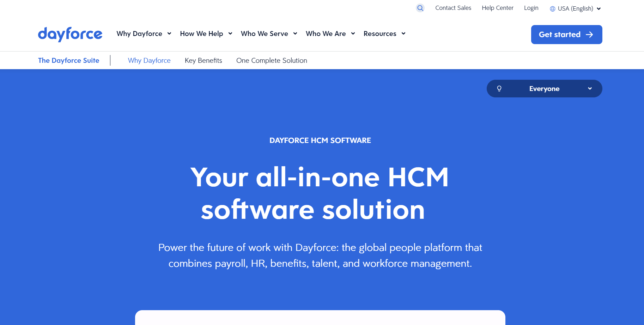
Task: Click the Everyone label in audience selector
Action: click(x=544, y=89)
